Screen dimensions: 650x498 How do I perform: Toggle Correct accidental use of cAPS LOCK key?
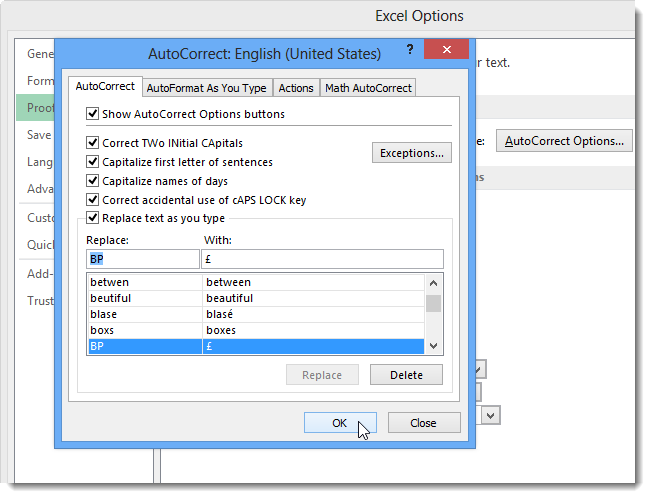pos(92,200)
